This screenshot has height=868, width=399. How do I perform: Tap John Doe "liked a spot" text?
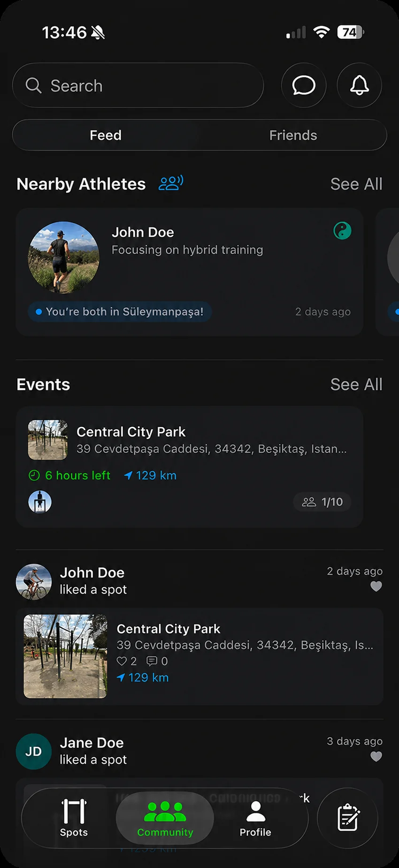[x=93, y=590]
